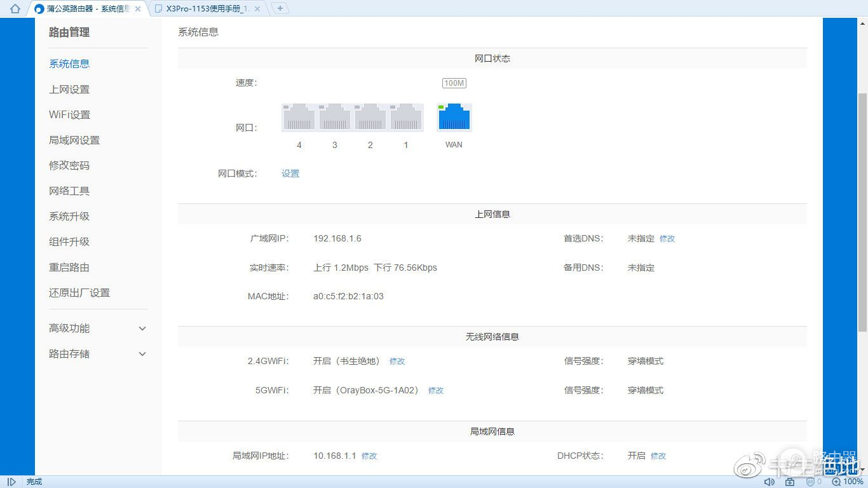Open WiFi设置 in the sidebar
The image size is (868, 488).
(70, 115)
